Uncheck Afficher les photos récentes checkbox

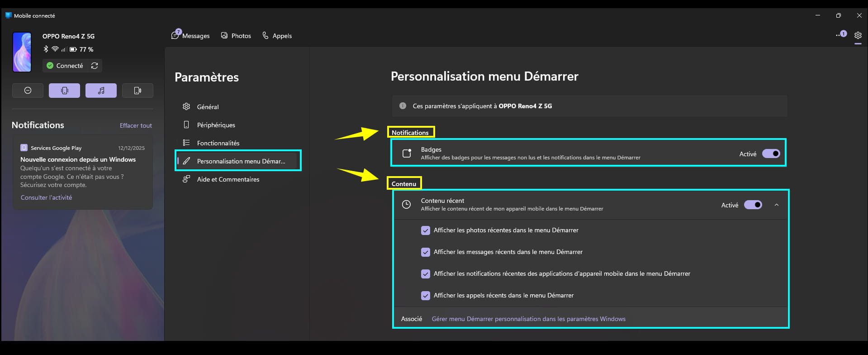(425, 230)
